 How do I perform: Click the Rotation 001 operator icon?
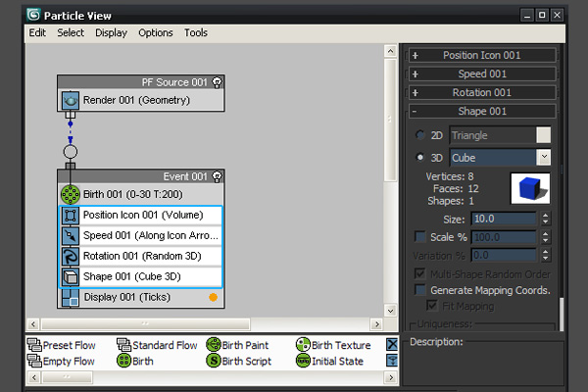coord(71,257)
